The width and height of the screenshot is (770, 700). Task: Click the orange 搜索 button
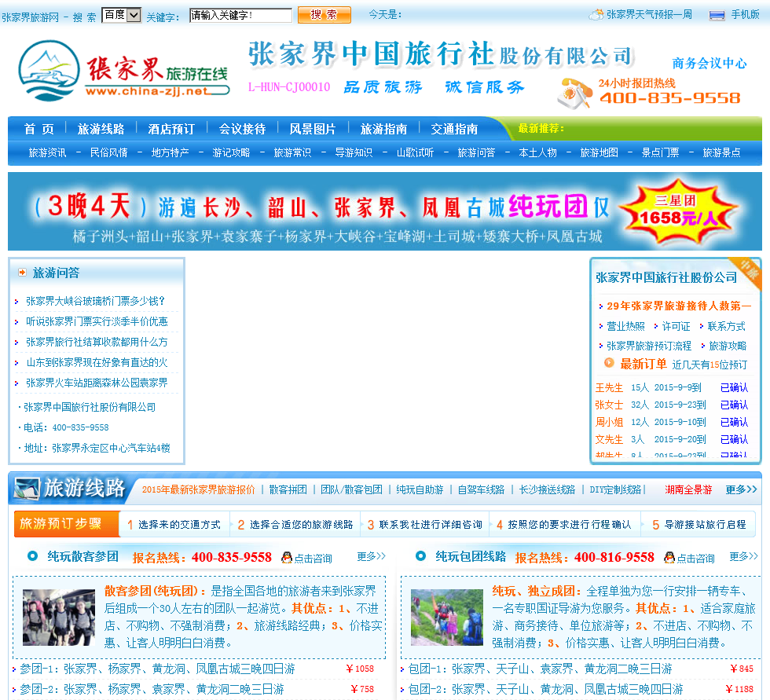(x=324, y=15)
